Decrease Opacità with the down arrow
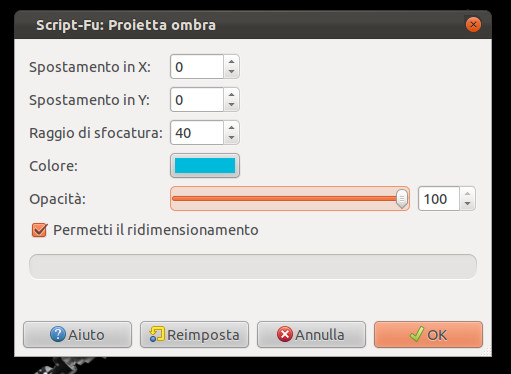Viewport: 511px width, 374px height. coord(467,204)
